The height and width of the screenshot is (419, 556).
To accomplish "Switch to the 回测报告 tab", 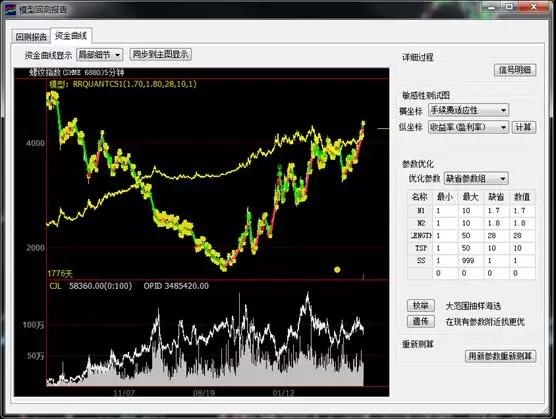I will click(x=31, y=37).
